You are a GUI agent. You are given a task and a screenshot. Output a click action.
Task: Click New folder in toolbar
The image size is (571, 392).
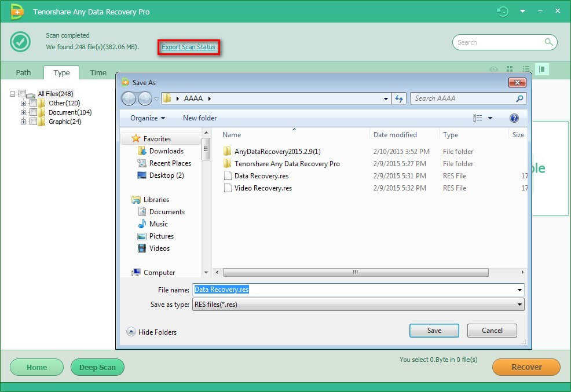pyautogui.click(x=200, y=118)
